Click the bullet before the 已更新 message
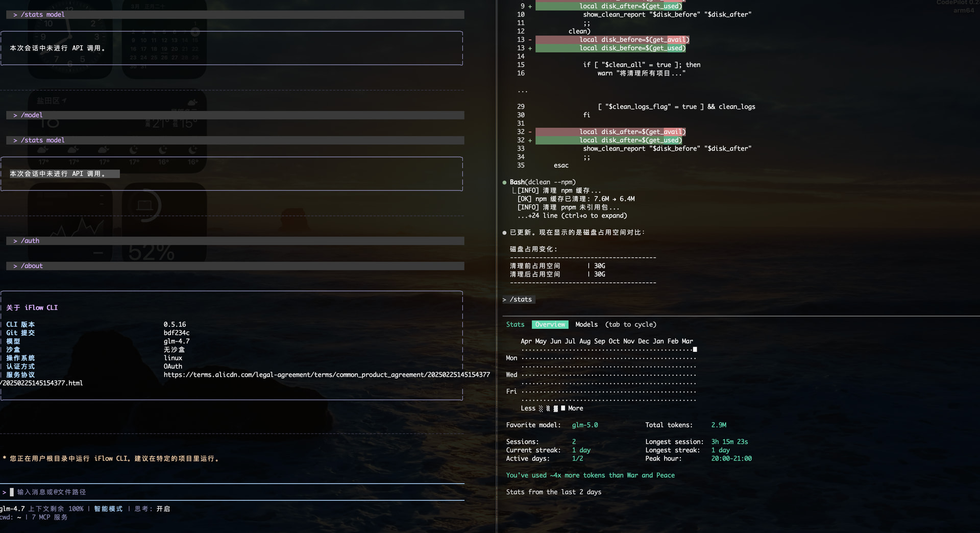Image resolution: width=980 pixels, height=533 pixels. (504, 233)
